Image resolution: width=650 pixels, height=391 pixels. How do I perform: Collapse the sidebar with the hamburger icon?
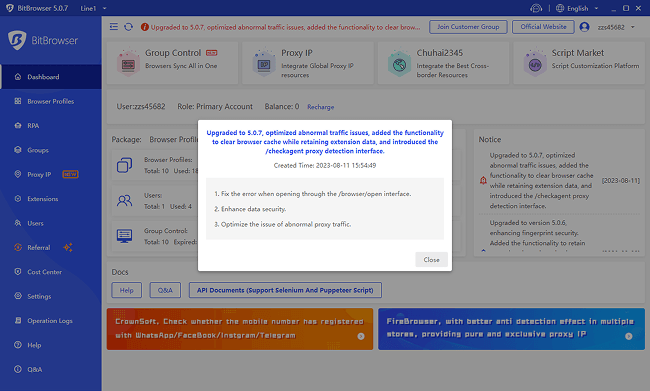[x=114, y=27]
